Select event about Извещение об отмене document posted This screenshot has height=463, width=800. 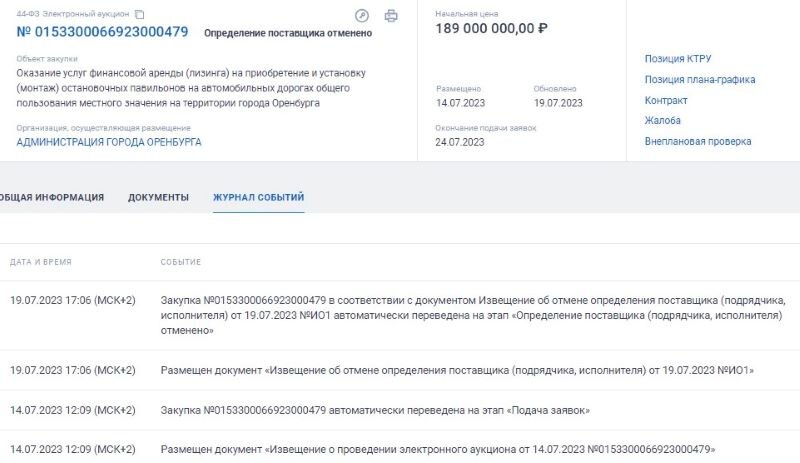pyautogui.click(x=400, y=370)
